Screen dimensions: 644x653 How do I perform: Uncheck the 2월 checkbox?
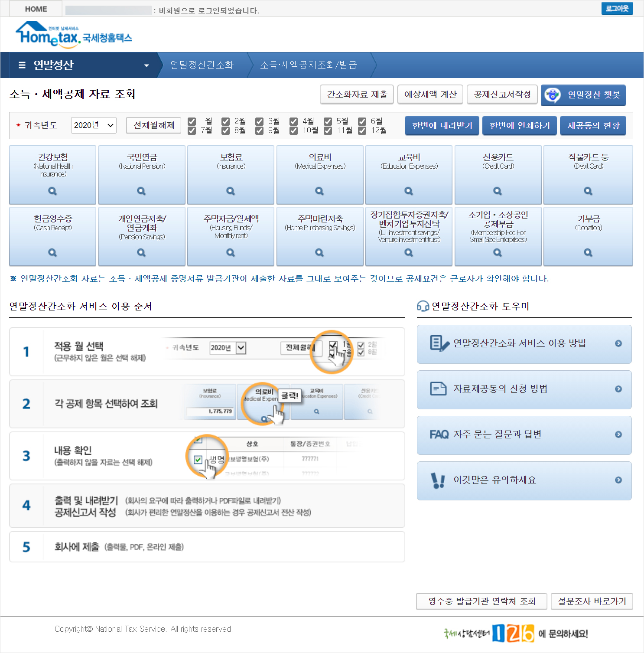tap(225, 121)
